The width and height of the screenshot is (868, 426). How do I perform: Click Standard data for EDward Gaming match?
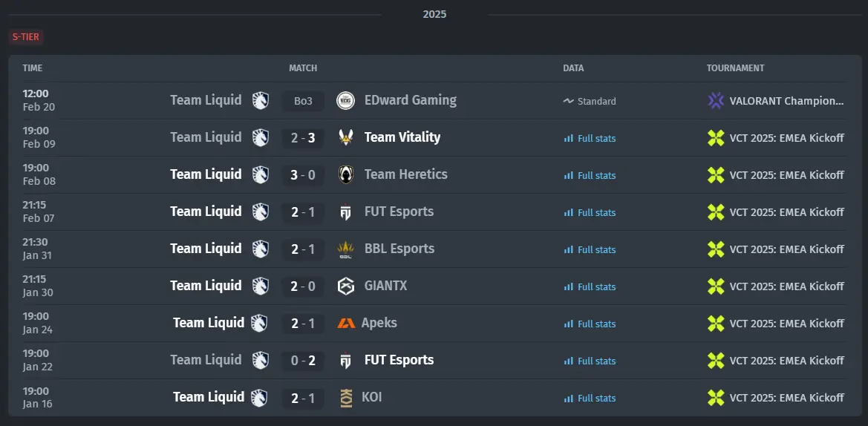coord(590,101)
